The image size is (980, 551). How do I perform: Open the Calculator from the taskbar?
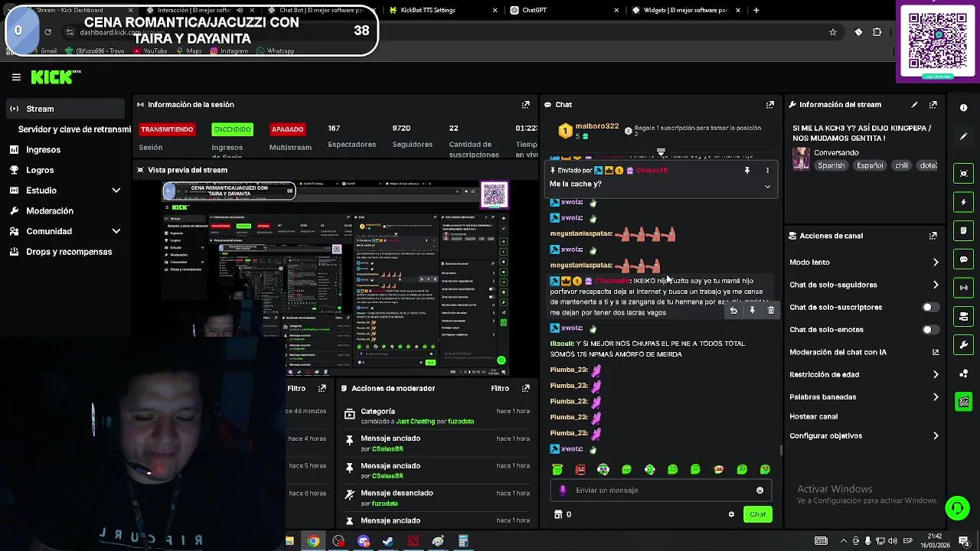463,541
